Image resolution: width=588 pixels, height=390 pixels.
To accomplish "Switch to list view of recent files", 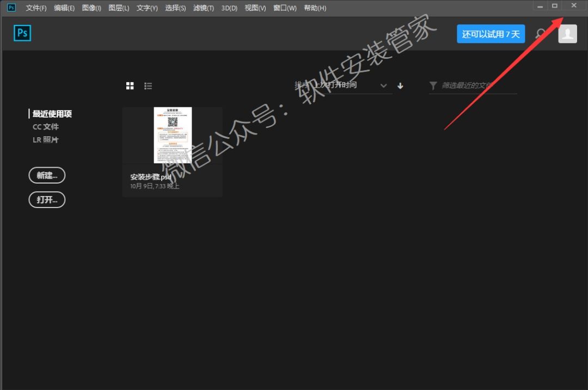I will pos(148,86).
